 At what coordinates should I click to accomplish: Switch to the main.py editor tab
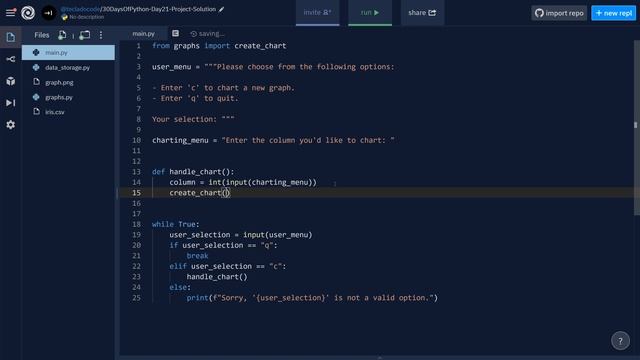point(143,33)
